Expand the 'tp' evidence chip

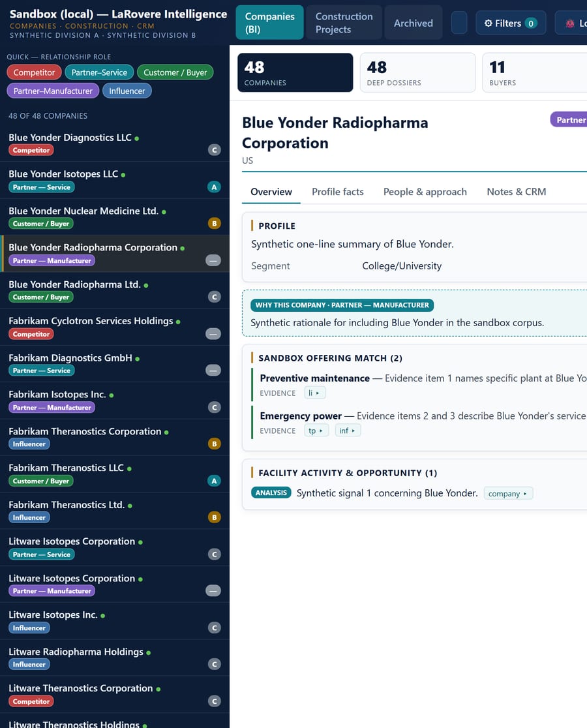[316, 431]
